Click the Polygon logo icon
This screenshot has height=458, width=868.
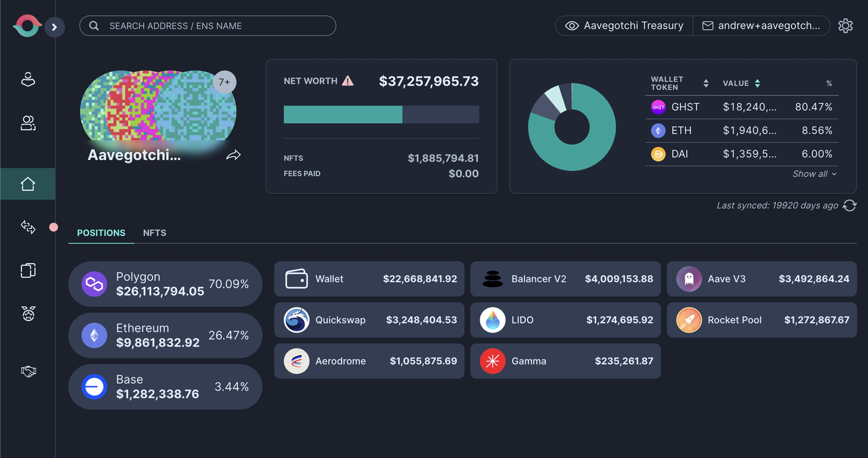(94, 284)
